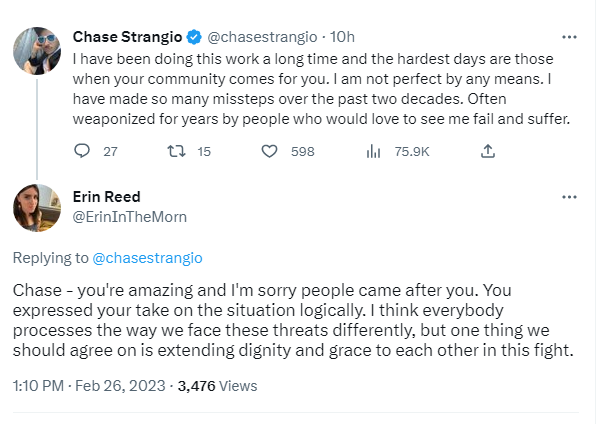The image size is (608, 424).
Task: Click the reply icon on Chase's tweet
Action: (x=83, y=151)
